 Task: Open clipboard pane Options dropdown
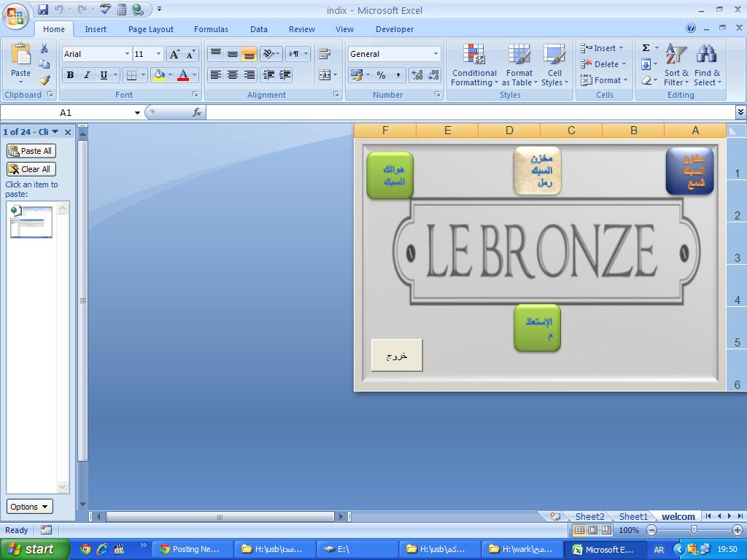(29, 507)
